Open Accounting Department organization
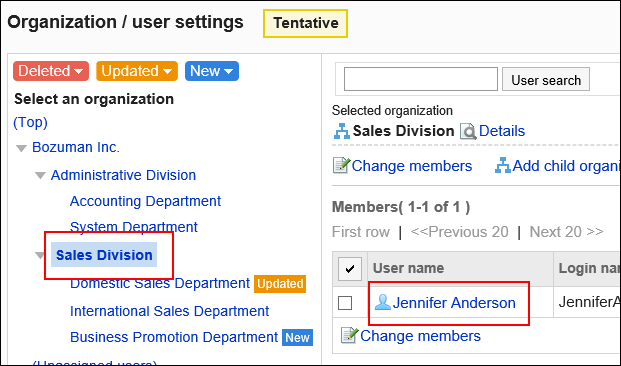Screen dimensions: 621x366 point(145,201)
